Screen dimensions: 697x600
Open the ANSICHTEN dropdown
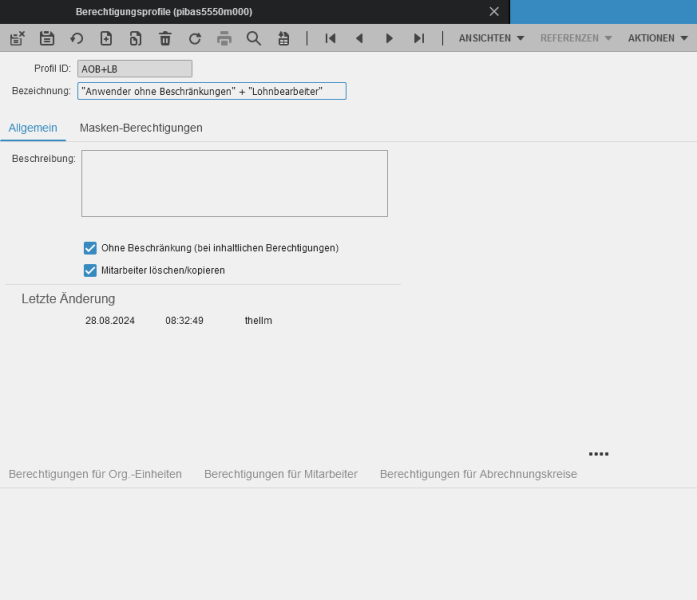coord(491,38)
